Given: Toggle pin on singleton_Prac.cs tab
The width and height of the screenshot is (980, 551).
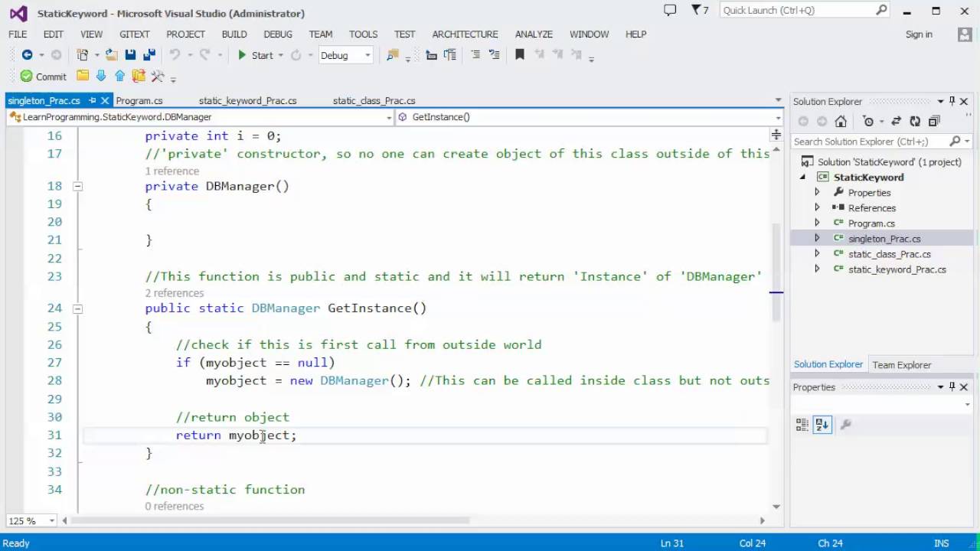Looking at the screenshot, I should [92, 100].
